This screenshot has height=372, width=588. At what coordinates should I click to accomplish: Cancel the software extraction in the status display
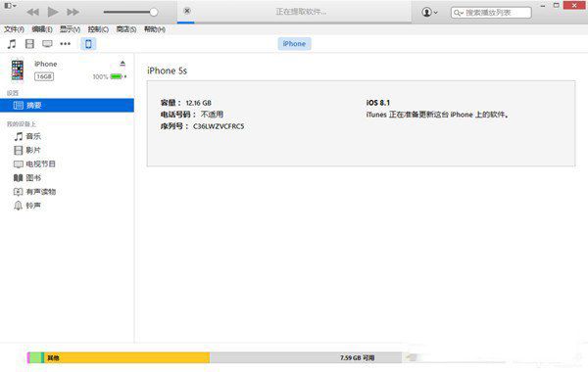point(187,11)
